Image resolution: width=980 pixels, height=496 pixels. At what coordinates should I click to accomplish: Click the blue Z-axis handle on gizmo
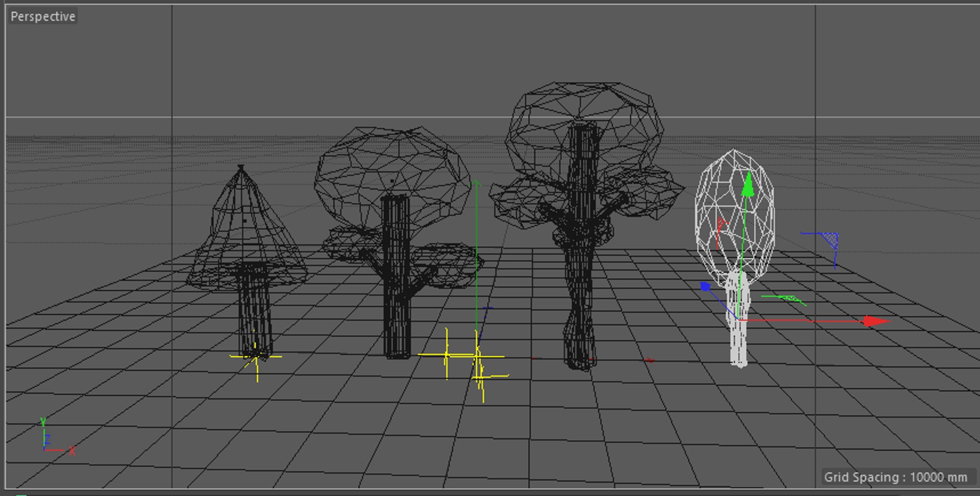pyautogui.click(x=705, y=287)
